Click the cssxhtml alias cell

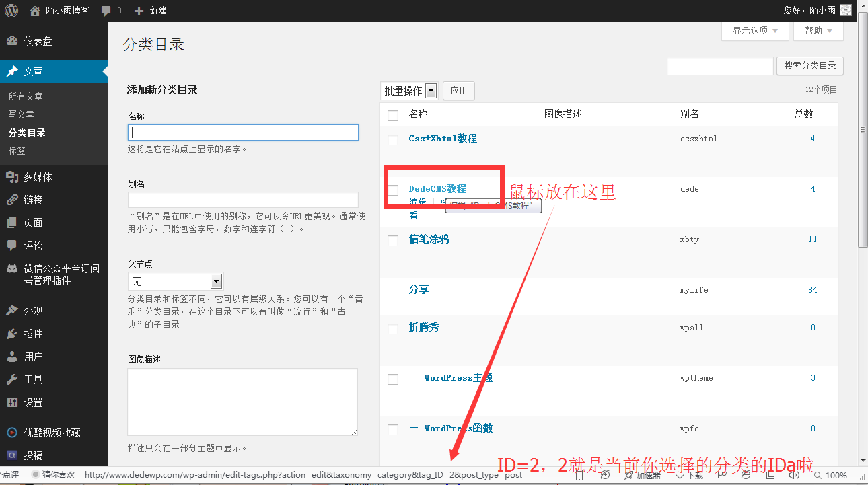point(698,139)
